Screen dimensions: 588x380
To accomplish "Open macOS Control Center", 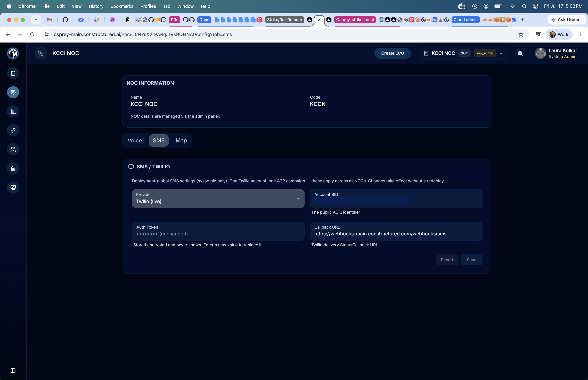I will tap(535, 6).
